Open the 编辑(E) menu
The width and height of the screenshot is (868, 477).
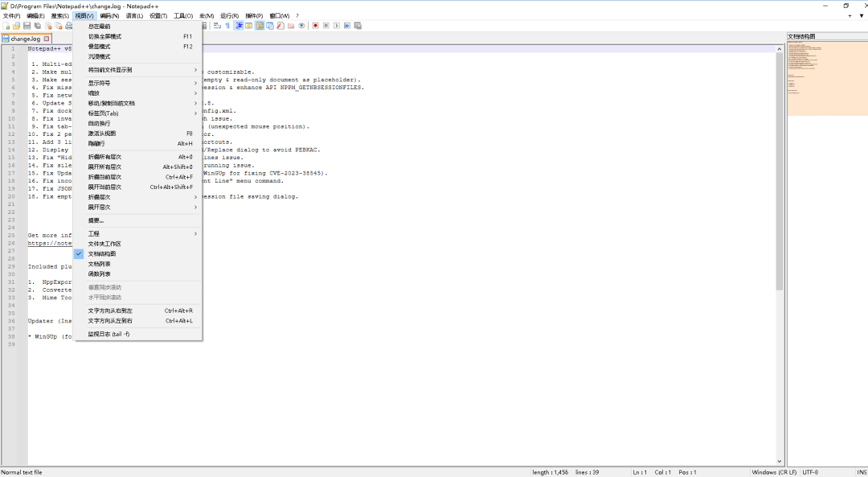(x=35, y=16)
